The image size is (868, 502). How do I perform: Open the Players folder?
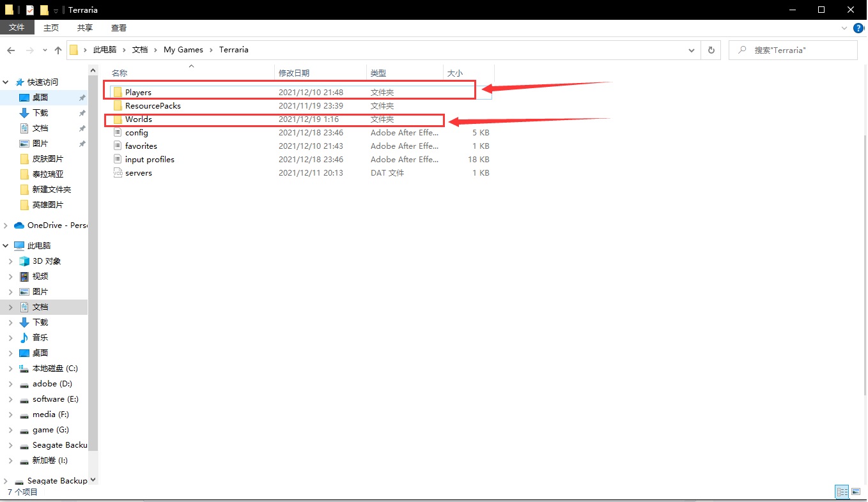(138, 93)
